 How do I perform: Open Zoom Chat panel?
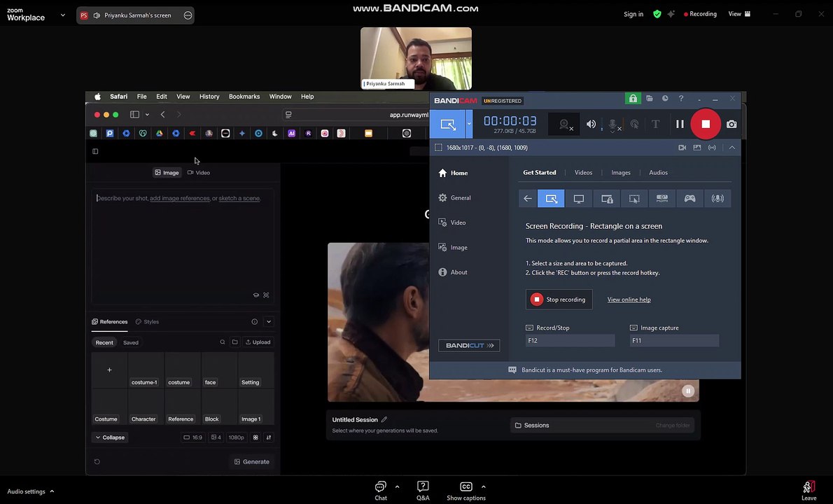click(381, 491)
